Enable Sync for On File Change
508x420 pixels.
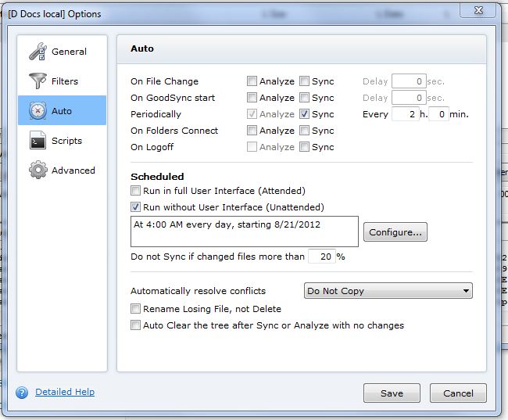point(304,81)
